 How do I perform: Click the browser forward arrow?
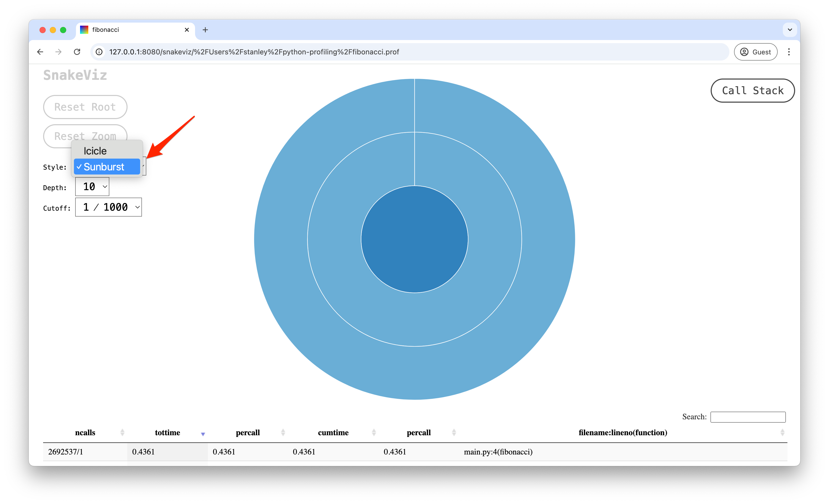pos(58,52)
